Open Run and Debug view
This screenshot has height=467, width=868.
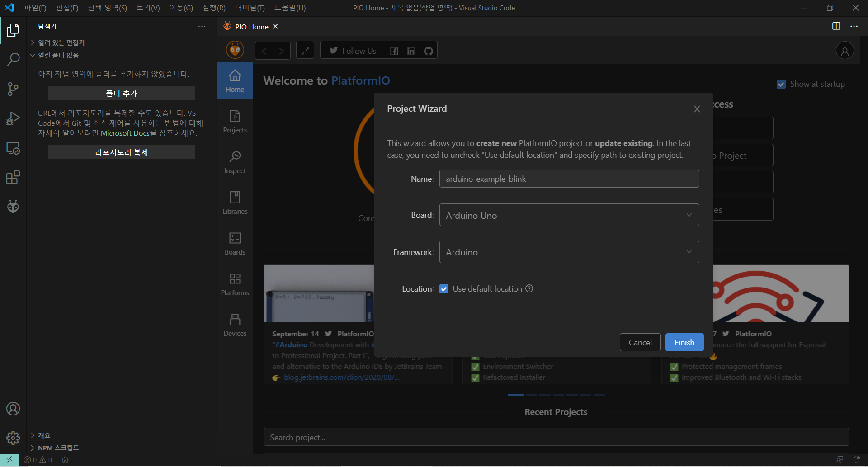[13, 118]
